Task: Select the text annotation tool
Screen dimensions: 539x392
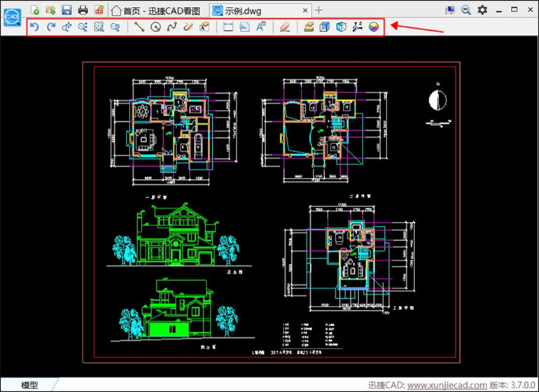Action: click(x=261, y=27)
